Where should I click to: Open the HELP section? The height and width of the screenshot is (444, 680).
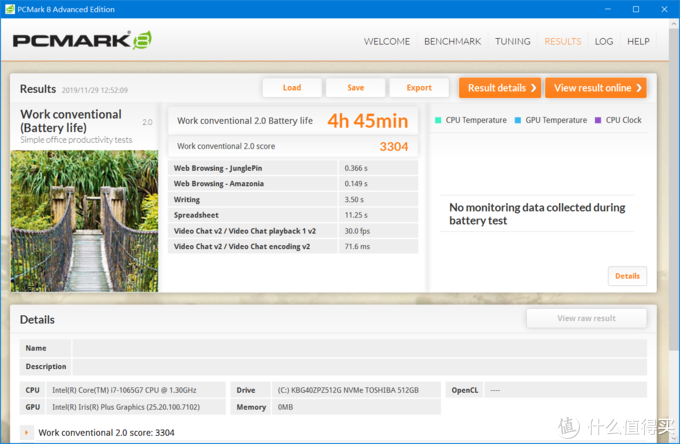(x=638, y=42)
